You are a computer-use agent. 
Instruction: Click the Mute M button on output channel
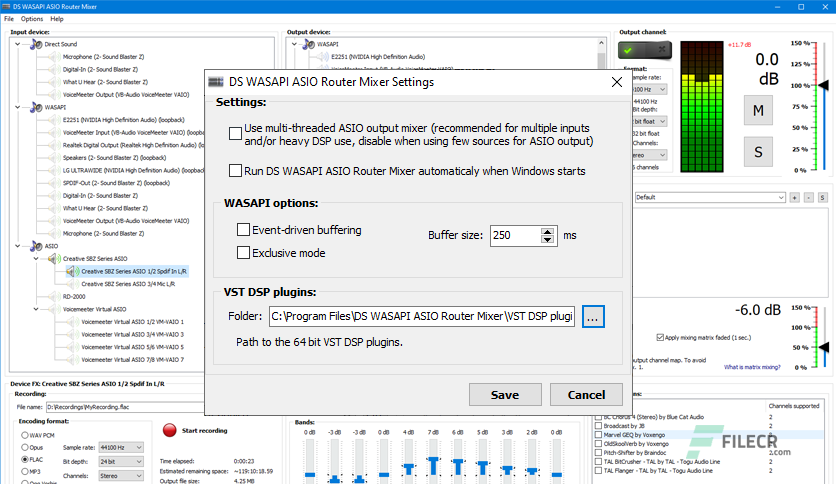click(758, 110)
